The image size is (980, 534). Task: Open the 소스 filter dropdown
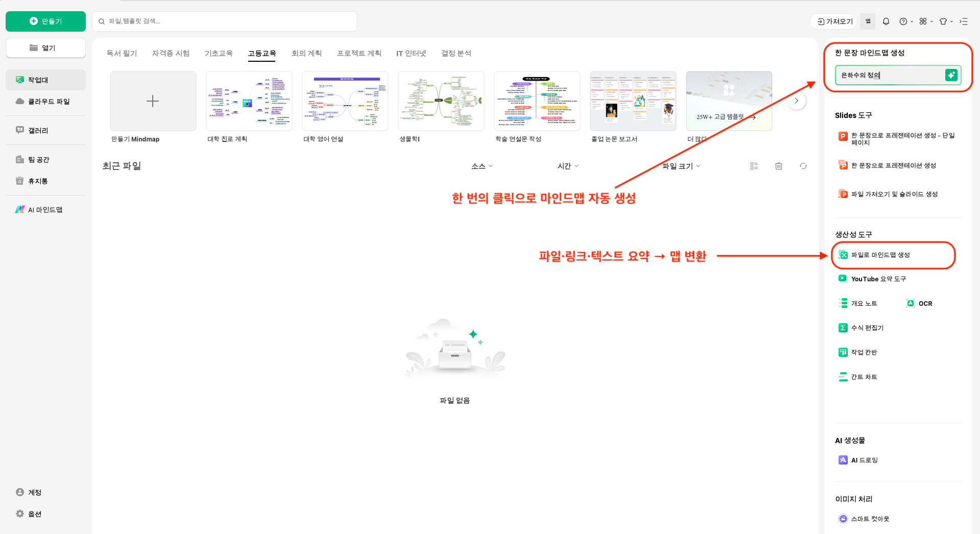pyautogui.click(x=481, y=165)
